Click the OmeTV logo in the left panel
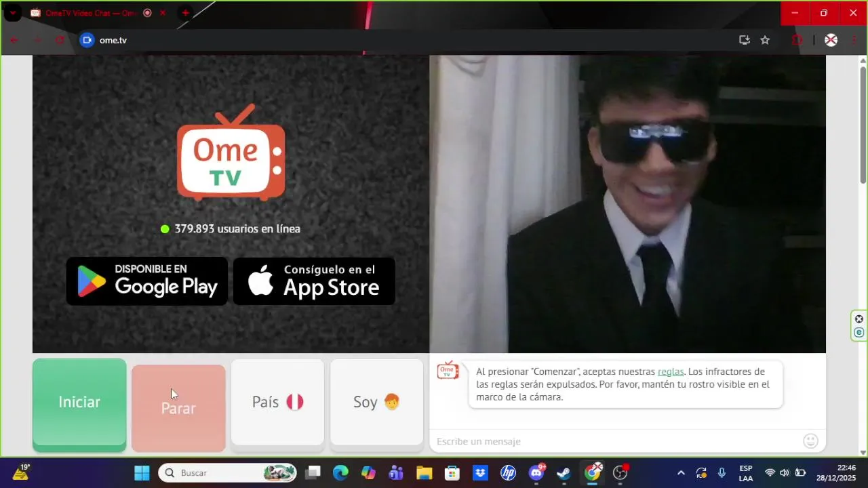Screen dimensions: 868x488 [x=231, y=152]
